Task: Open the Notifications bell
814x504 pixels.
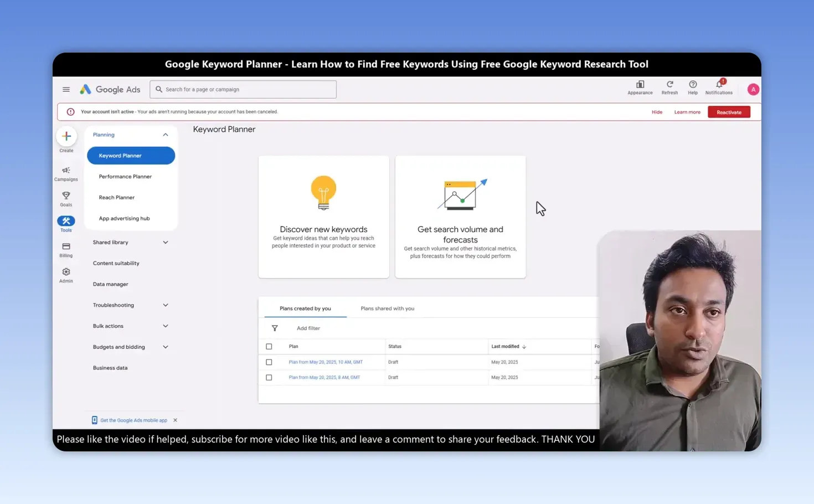Action: point(719,84)
